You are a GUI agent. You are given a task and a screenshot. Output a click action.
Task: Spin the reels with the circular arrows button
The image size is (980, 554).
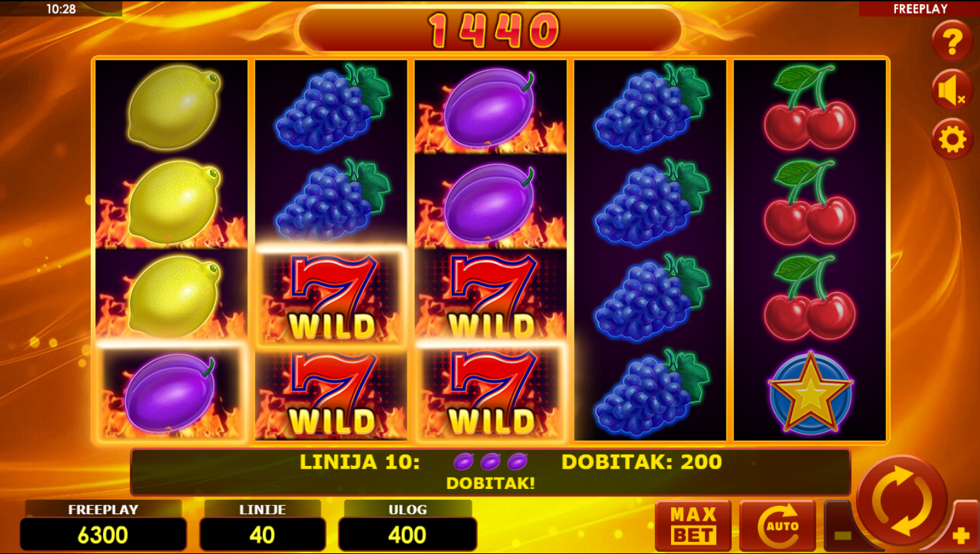(901, 502)
